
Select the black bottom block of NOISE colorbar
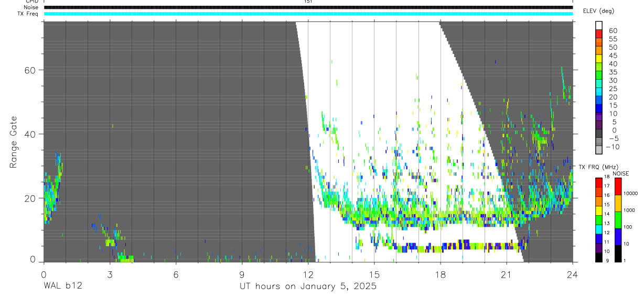click(x=618, y=254)
